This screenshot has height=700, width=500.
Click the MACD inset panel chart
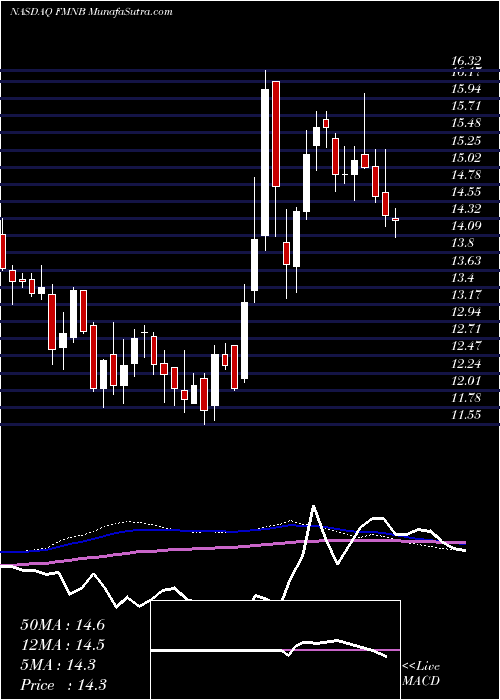coord(276,650)
